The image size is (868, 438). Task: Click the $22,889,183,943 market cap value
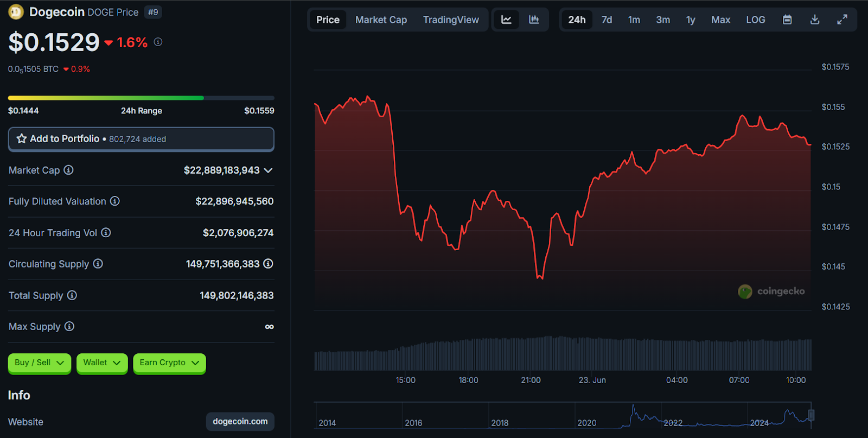click(x=221, y=170)
